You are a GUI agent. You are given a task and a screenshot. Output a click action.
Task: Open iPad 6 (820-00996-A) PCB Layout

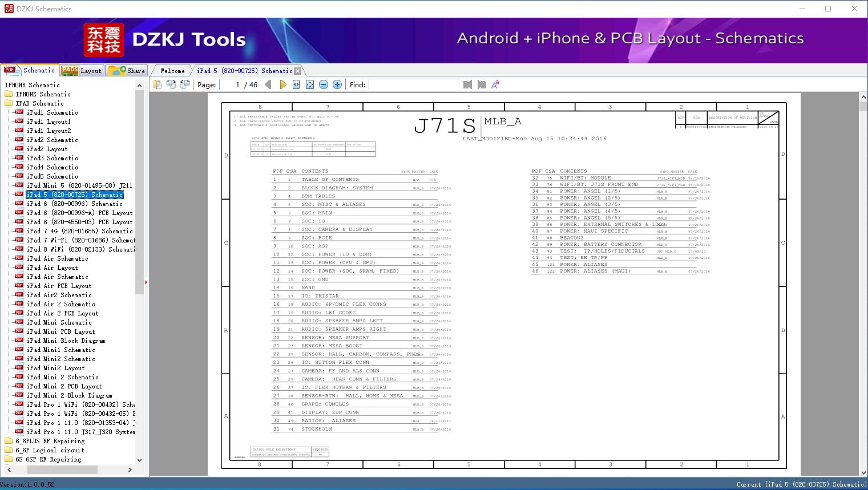pyautogui.click(x=80, y=213)
